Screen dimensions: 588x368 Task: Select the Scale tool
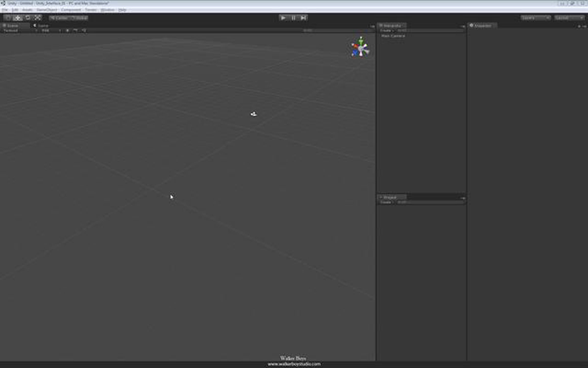click(x=37, y=18)
